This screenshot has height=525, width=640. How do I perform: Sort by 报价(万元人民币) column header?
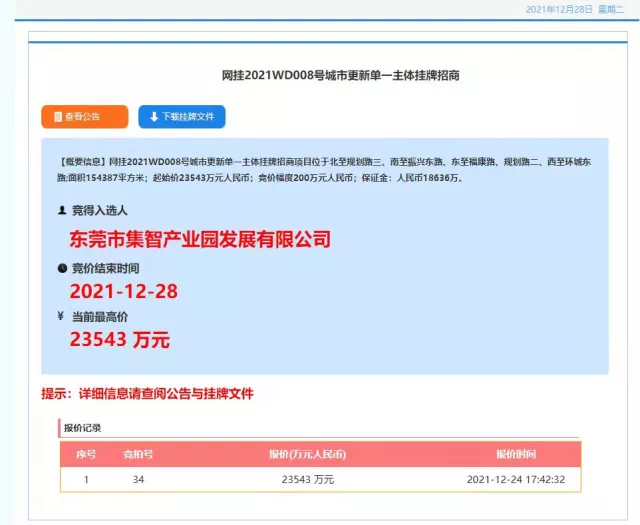coord(307,454)
